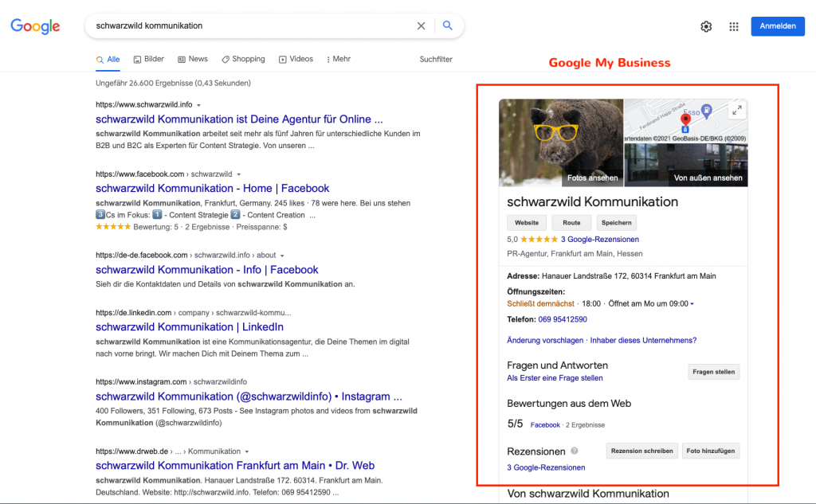Click the boar photo 'Fotos ansehen' thumbnail
This screenshot has width=816, height=504.
(x=561, y=143)
